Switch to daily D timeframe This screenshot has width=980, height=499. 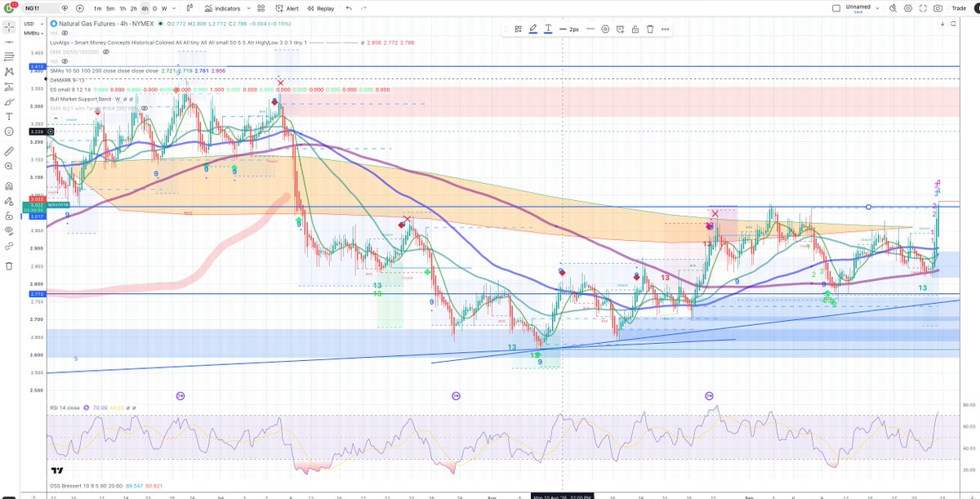coord(154,8)
